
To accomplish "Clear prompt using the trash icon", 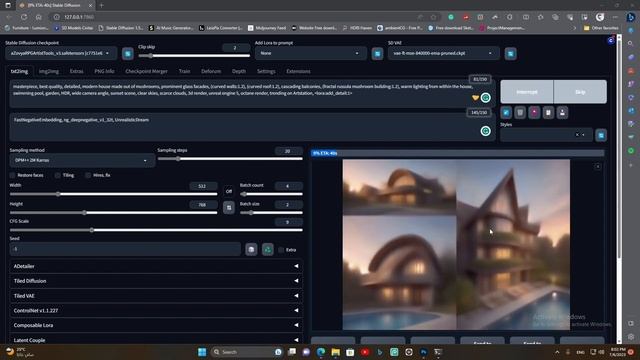I will coord(520,113).
